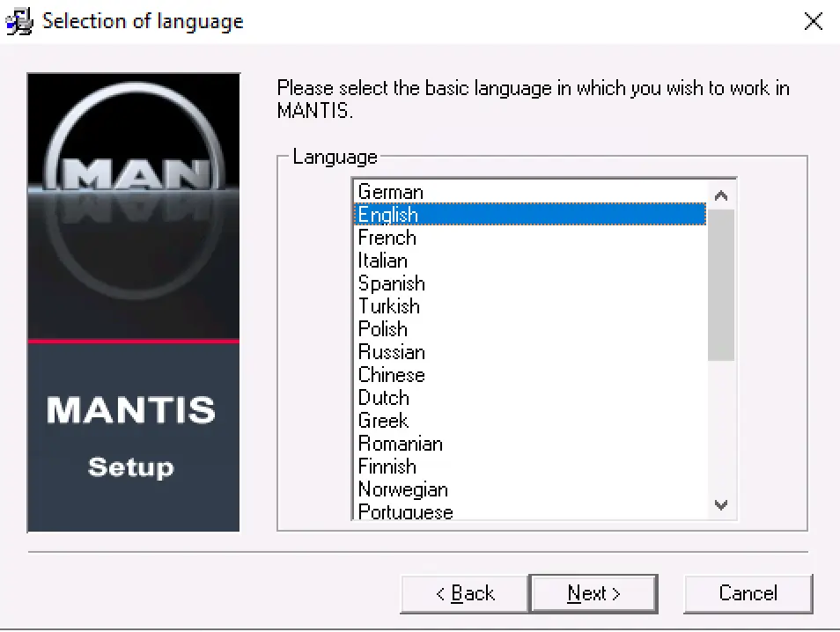Click the MAN logo image
This screenshot has width=840, height=632.
(134, 176)
